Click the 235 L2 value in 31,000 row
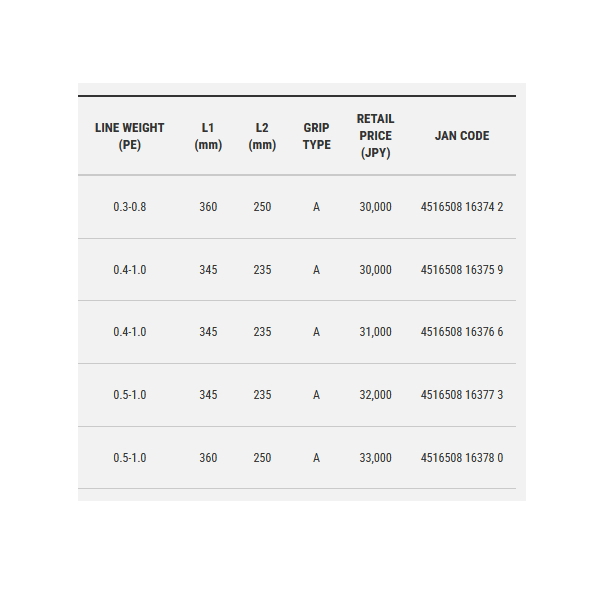The width and height of the screenshot is (600, 600). coord(262,332)
